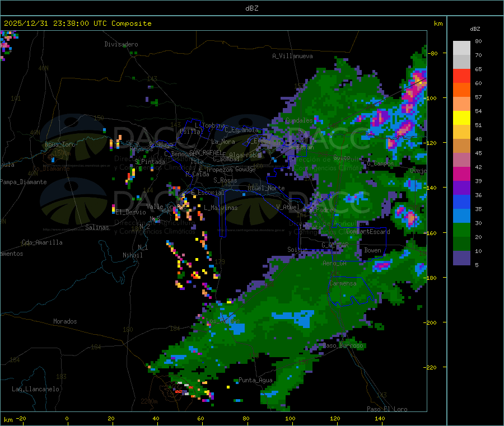Click the '0' tick on the bottom km axis
Image resolution: width=504 pixels, height=426 pixels.
point(67,418)
